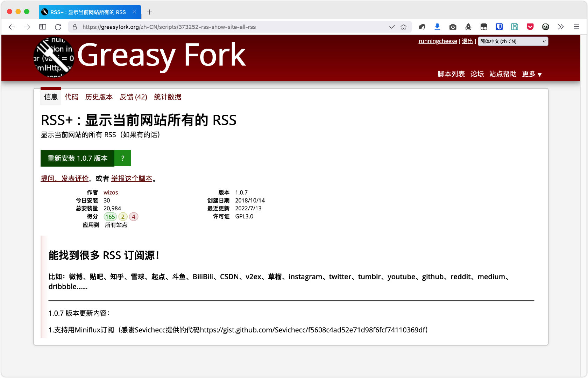Open the 反馈 (42) tab
The image size is (588, 378).
[x=133, y=97]
